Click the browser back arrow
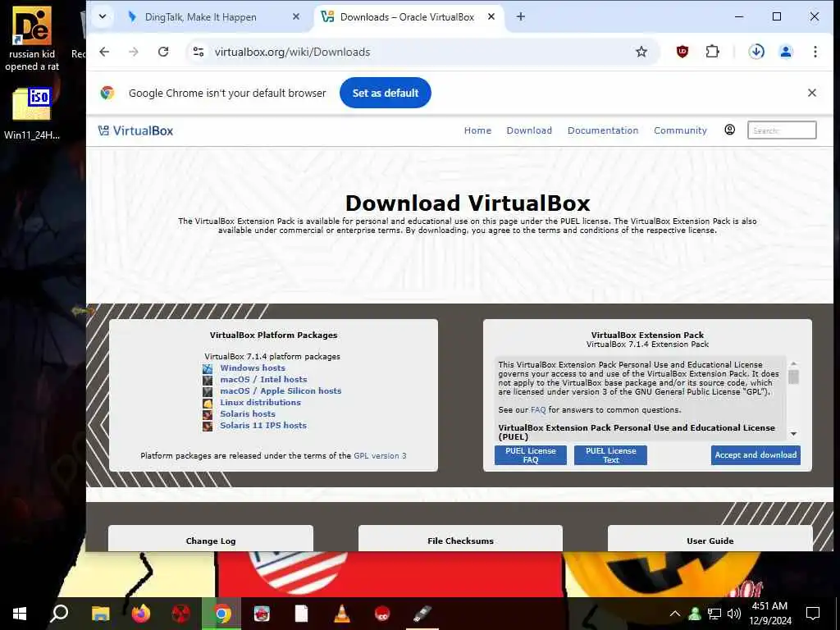This screenshot has height=630, width=840. pyautogui.click(x=104, y=52)
